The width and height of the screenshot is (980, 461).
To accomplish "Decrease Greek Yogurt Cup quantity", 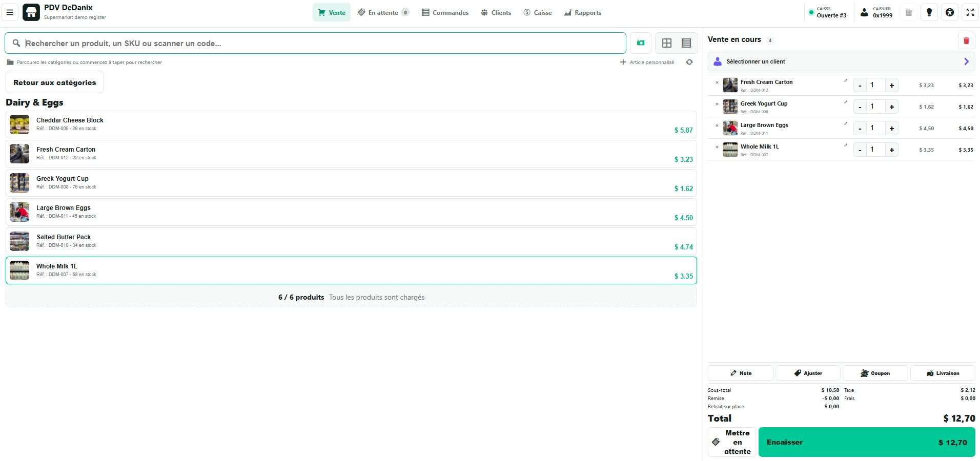I will pos(860,107).
